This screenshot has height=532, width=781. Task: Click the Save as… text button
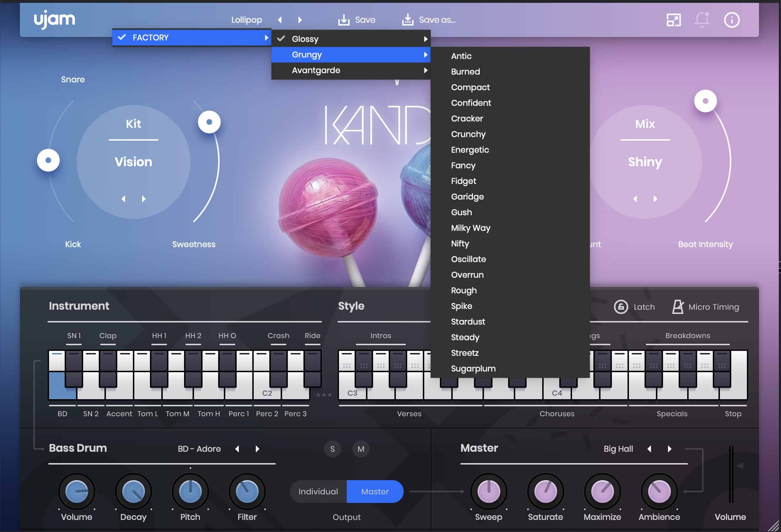coord(437,20)
